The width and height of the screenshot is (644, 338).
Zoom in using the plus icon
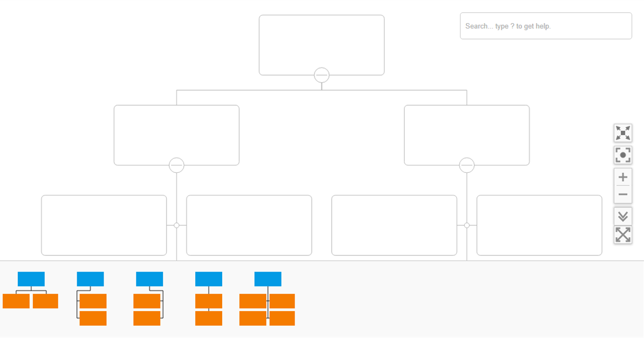tap(623, 177)
